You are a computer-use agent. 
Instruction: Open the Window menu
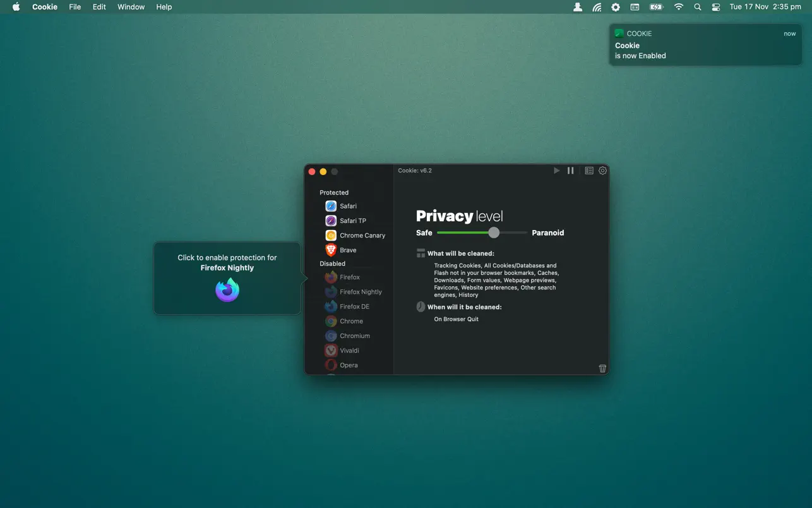pyautogui.click(x=131, y=7)
